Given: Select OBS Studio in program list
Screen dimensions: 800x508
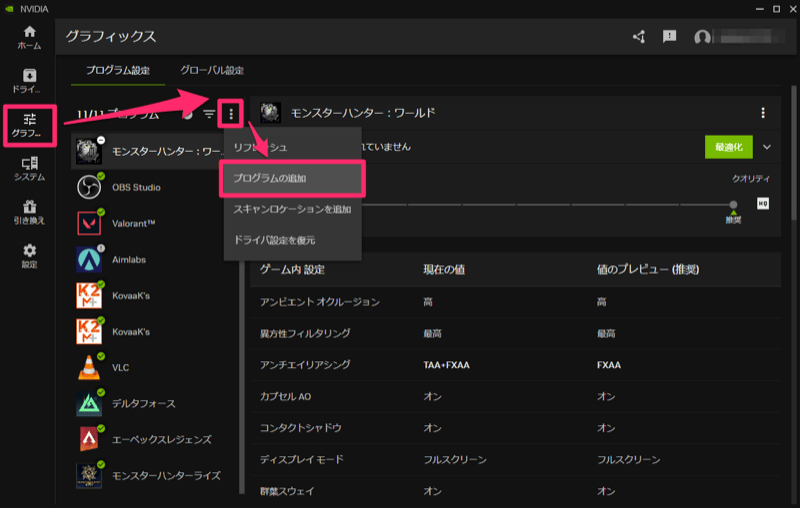Looking at the screenshot, I should 155,187.
